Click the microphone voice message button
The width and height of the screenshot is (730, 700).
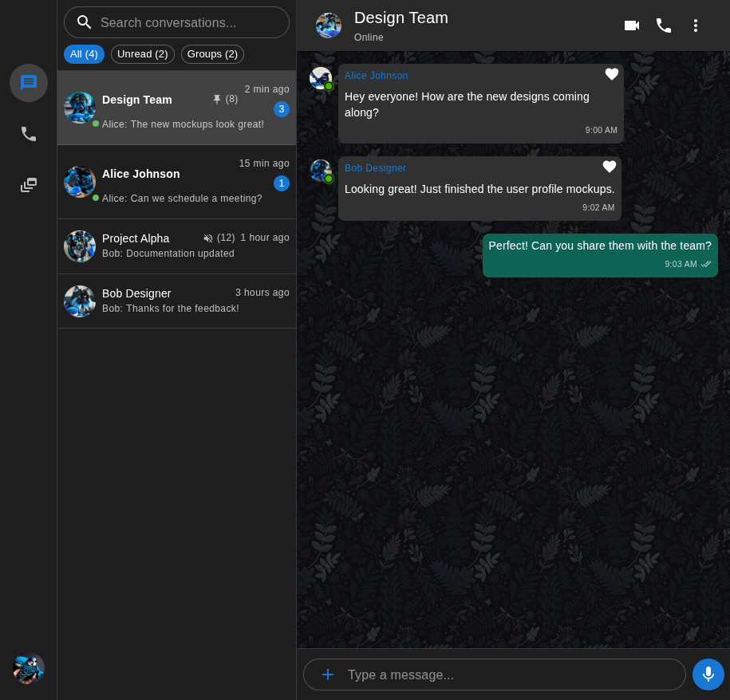tap(708, 674)
